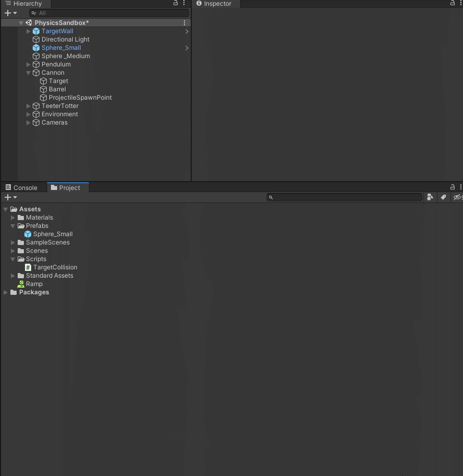Select the TargetCollision script icon

[x=28, y=267]
